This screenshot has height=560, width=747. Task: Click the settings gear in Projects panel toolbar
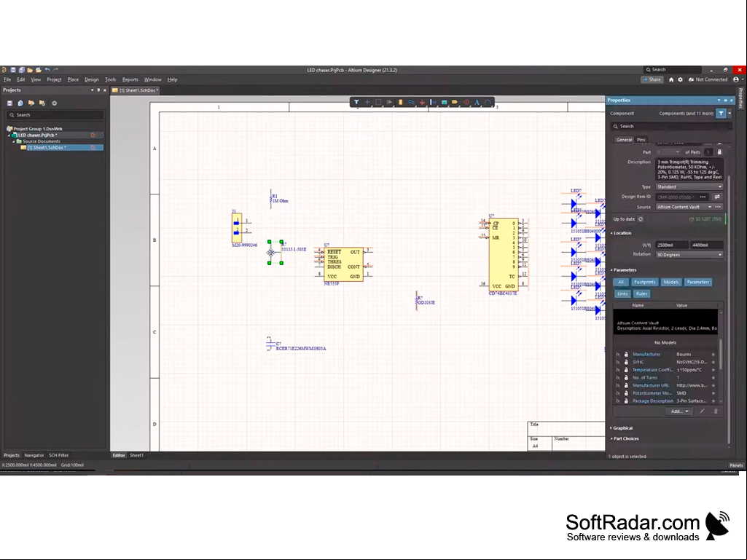coord(55,103)
